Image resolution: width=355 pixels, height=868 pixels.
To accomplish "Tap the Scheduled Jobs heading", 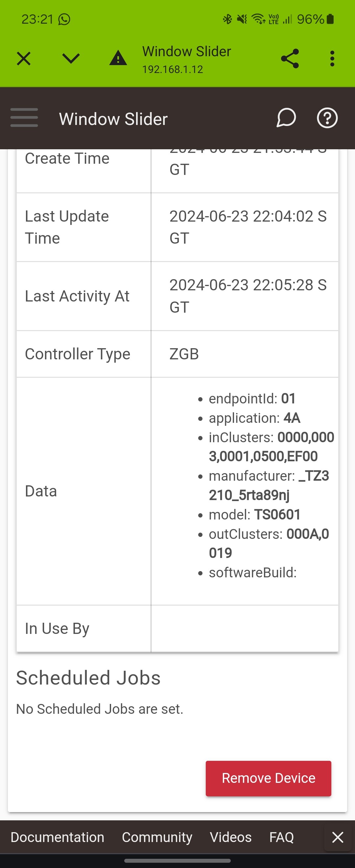I will tap(88, 678).
